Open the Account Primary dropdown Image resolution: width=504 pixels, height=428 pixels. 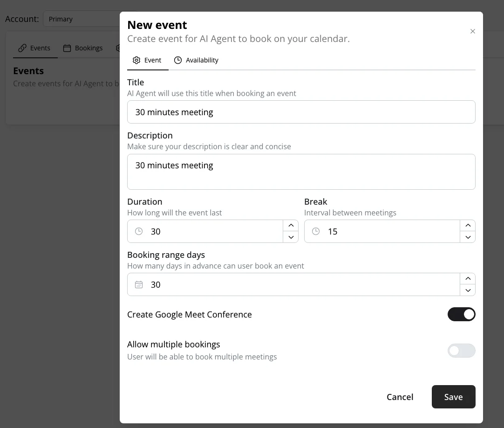click(x=82, y=19)
